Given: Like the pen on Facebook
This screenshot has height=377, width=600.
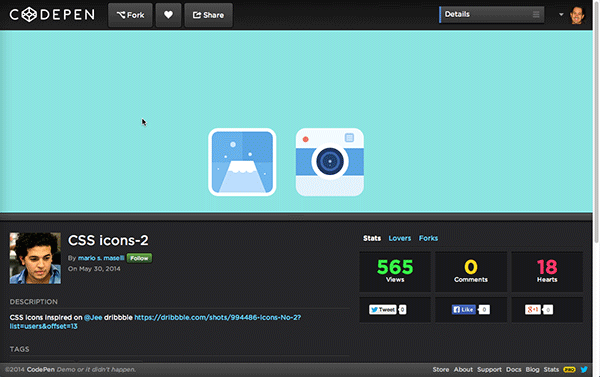Looking at the screenshot, I should pos(464,310).
